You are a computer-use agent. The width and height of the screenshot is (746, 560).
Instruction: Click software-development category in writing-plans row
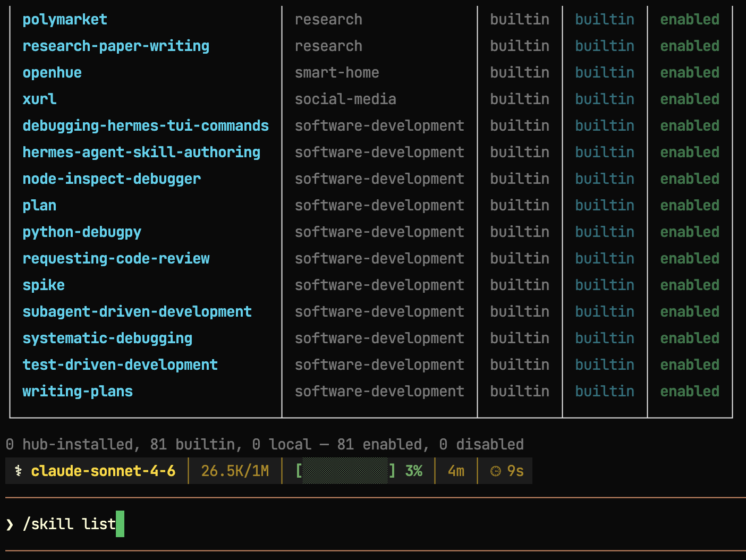[379, 392]
